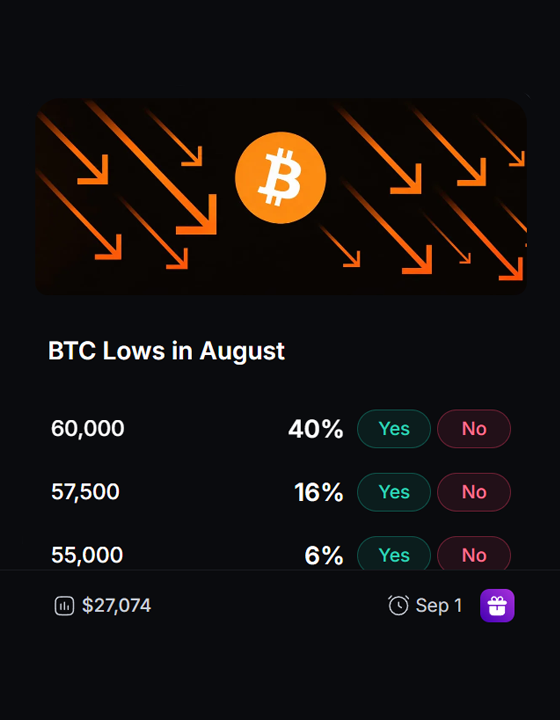Click the 16% probability value

tap(319, 492)
